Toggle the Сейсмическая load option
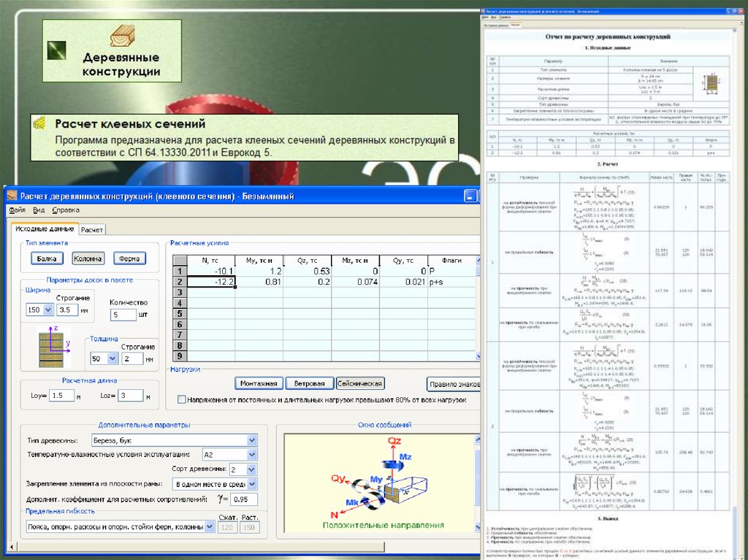The width and height of the screenshot is (748, 560). click(360, 383)
